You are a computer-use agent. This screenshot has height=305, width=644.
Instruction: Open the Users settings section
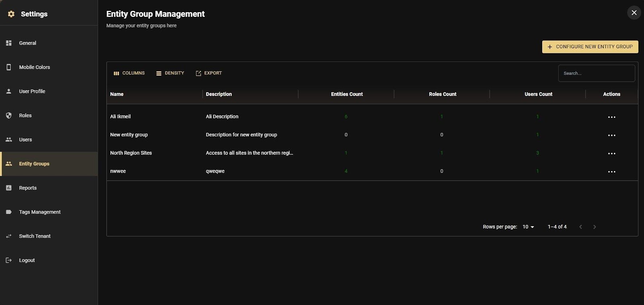(25, 140)
